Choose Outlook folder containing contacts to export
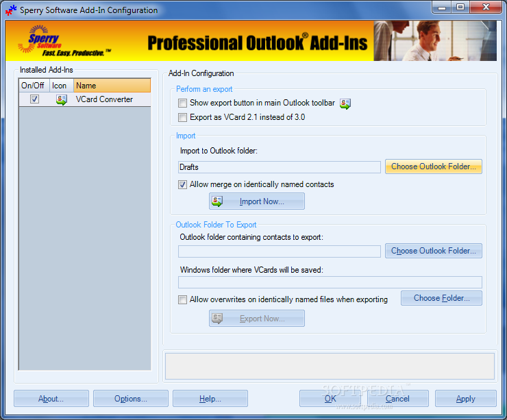 433,251
